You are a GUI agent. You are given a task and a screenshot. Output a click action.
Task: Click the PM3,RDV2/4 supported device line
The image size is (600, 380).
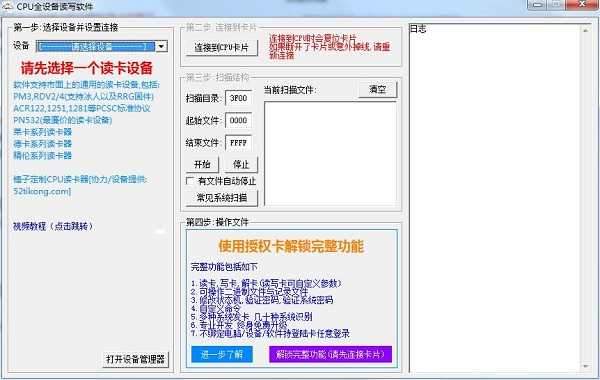coord(83,96)
